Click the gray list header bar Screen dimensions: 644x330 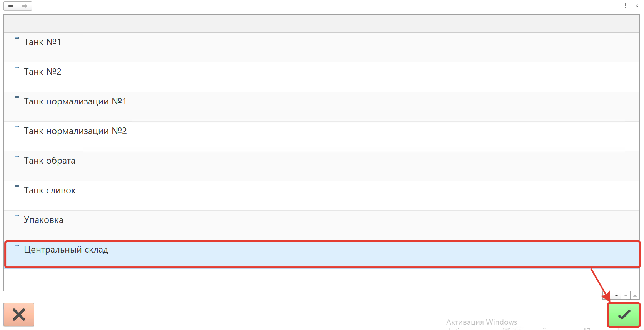point(321,23)
